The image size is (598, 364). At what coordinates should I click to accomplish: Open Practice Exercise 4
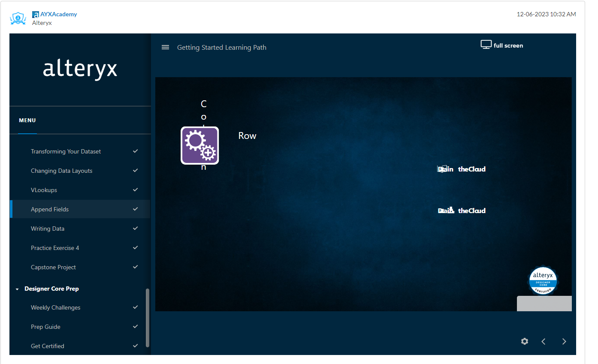[55, 248]
